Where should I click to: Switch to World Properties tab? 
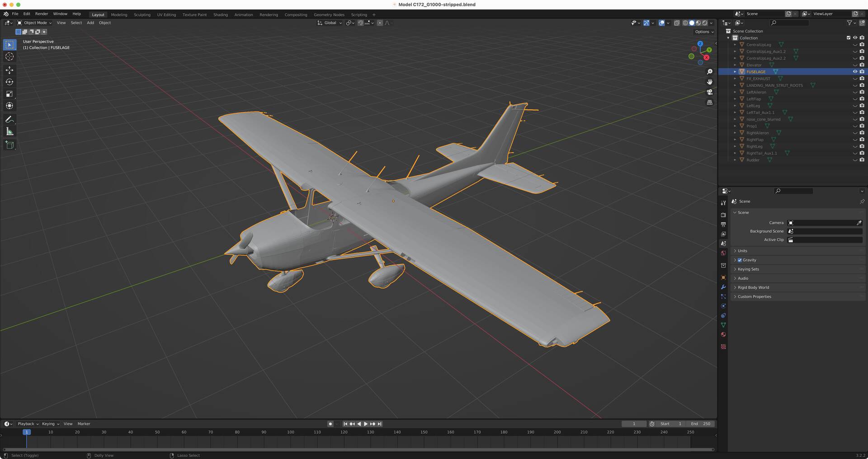tap(724, 253)
